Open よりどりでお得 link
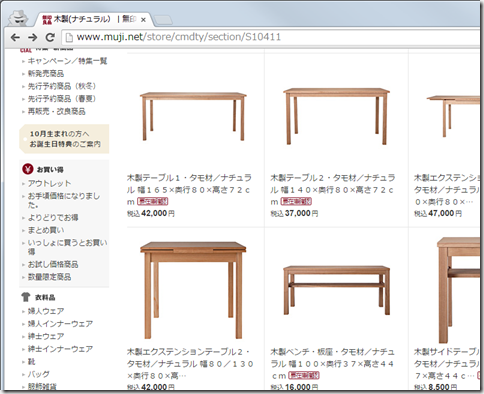Viewport: 484px width, 394px height. 53,218
